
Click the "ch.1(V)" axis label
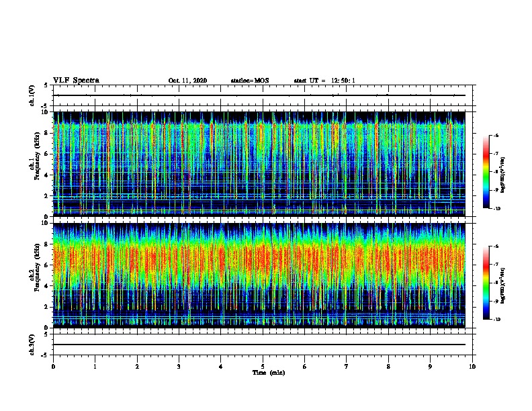coord(32,95)
